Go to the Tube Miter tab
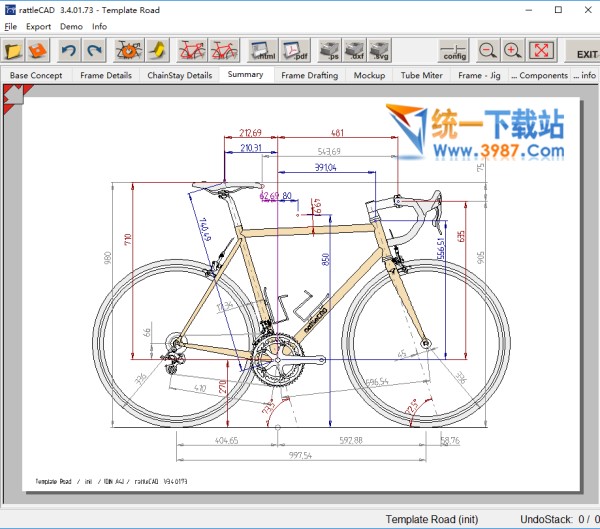600x529 pixels. click(x=421, y=75)
